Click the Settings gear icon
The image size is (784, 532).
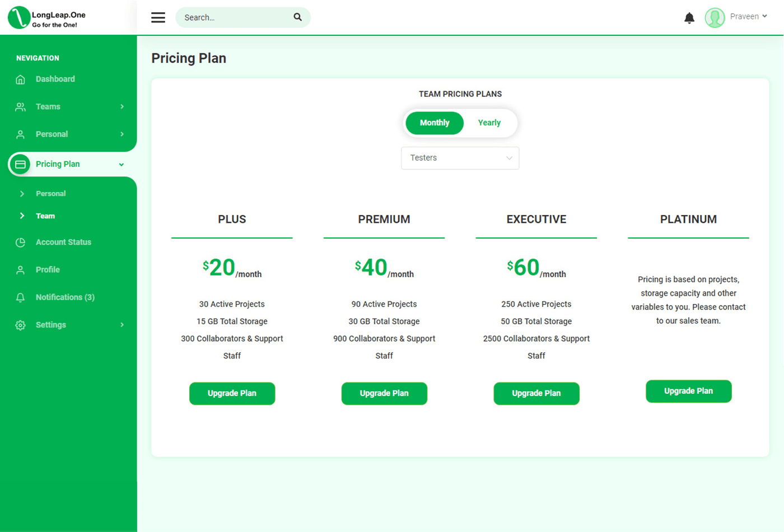click(x=21, y=325)
